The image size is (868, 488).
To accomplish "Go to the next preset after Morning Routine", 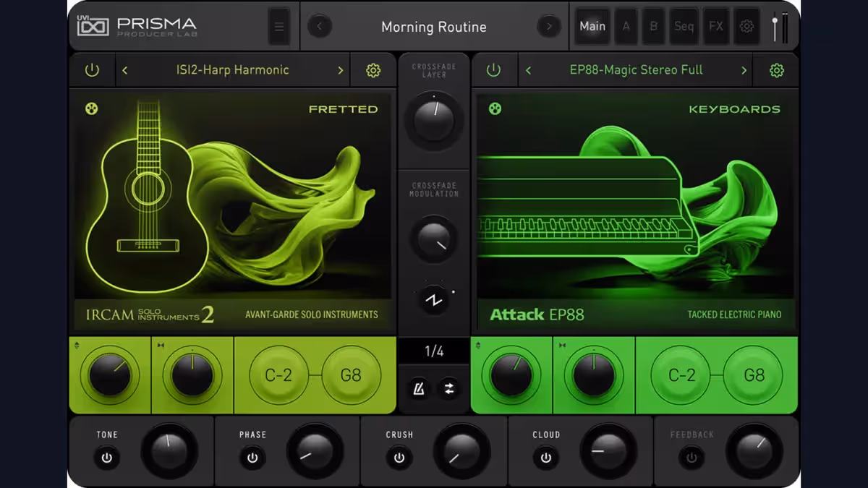I will tap(549, 27).
